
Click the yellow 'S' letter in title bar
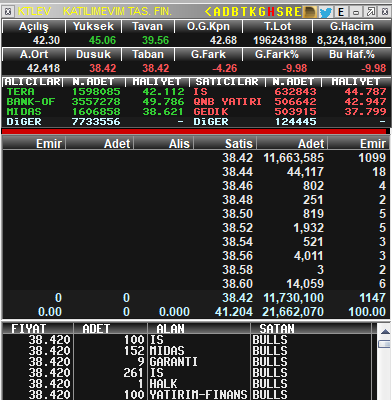[x=280, y=12]
